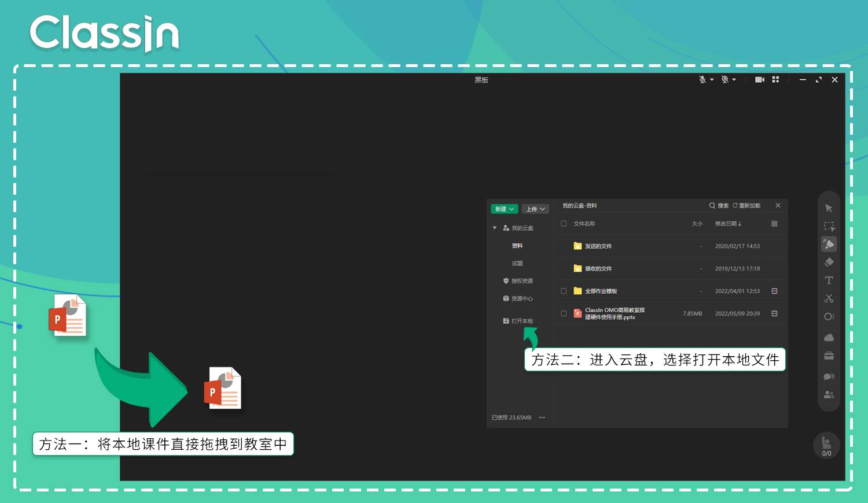This screenshot has height=503, width=868.
Task: Click the layout grid icon in title bar
Action: coord(775,80)
